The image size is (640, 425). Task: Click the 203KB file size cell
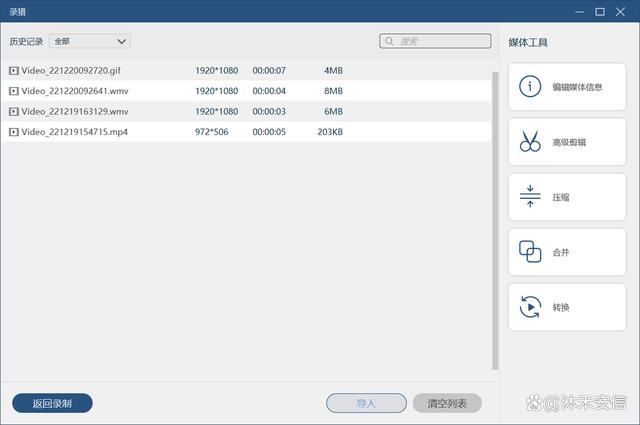(x=330, y=132)
